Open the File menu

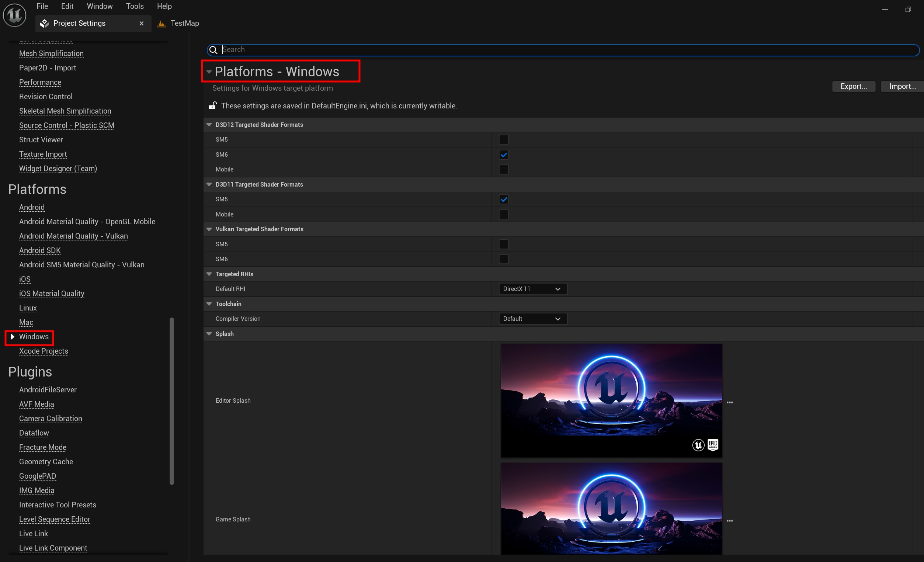[42, 6]
